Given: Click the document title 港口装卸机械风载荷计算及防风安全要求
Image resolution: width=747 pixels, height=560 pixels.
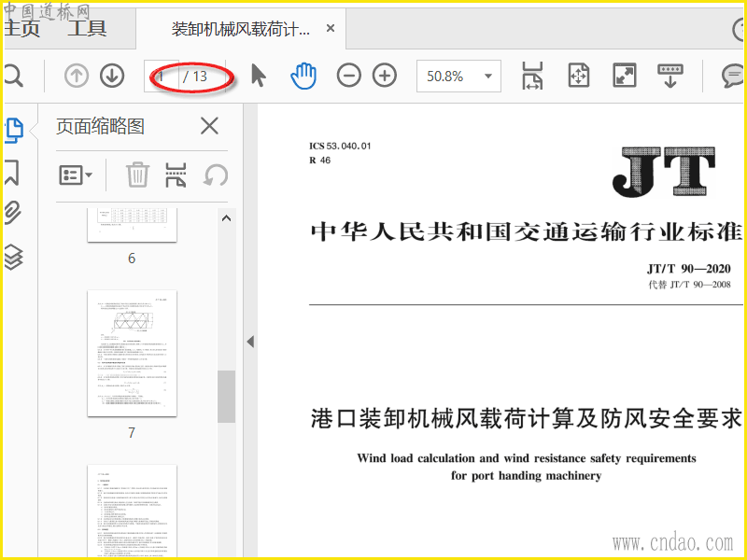Looking at the screenshot, I should click(527, 418).
